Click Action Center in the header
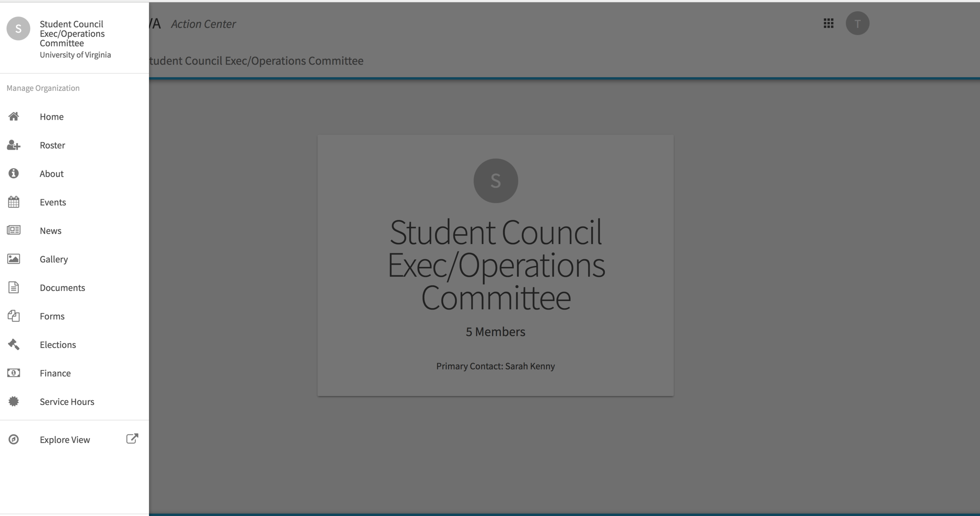 [203, 24]
